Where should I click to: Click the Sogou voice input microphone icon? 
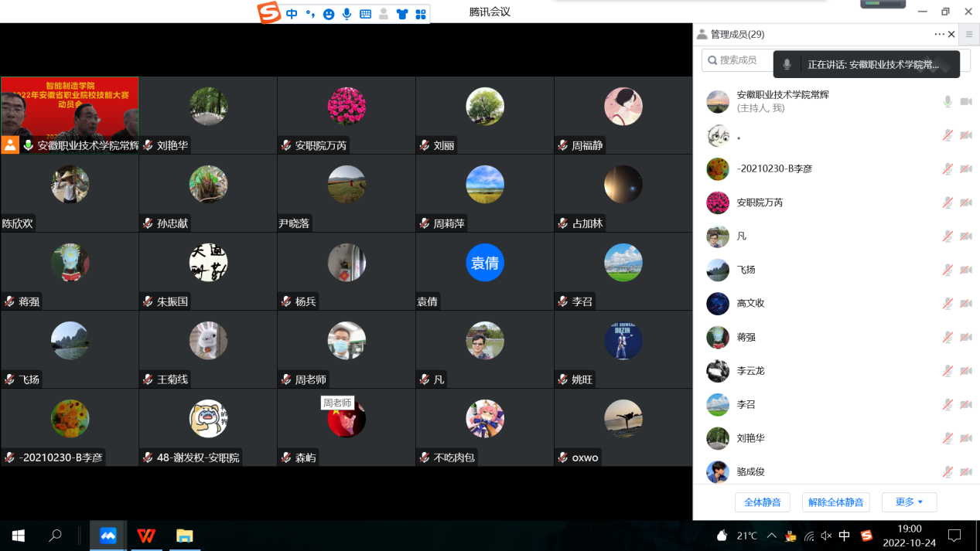click(347, 14)
